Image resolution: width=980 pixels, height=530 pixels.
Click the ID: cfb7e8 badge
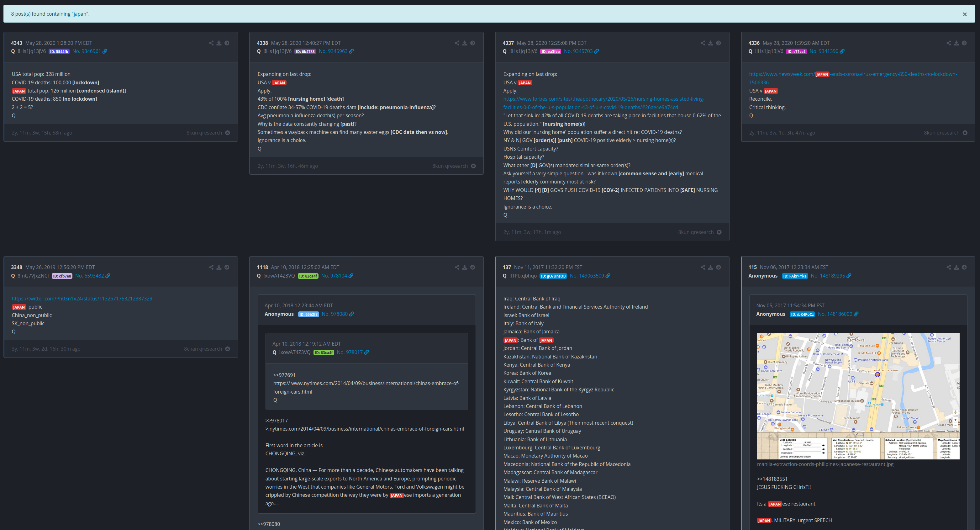62,276
